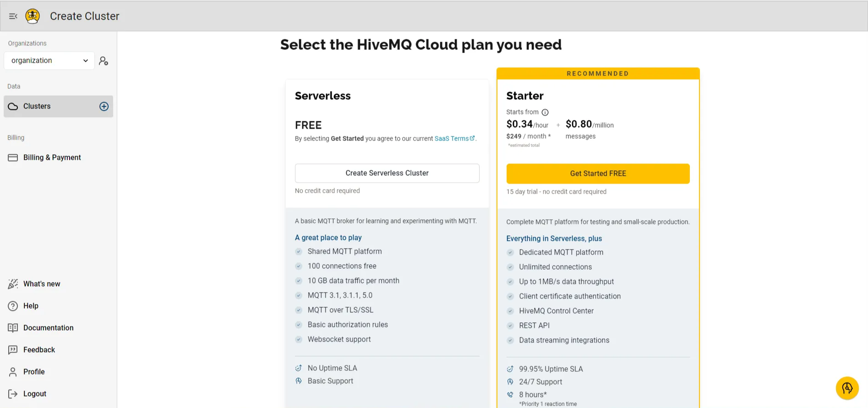
Task: Click the Documentation book icon
Action: 13,328
